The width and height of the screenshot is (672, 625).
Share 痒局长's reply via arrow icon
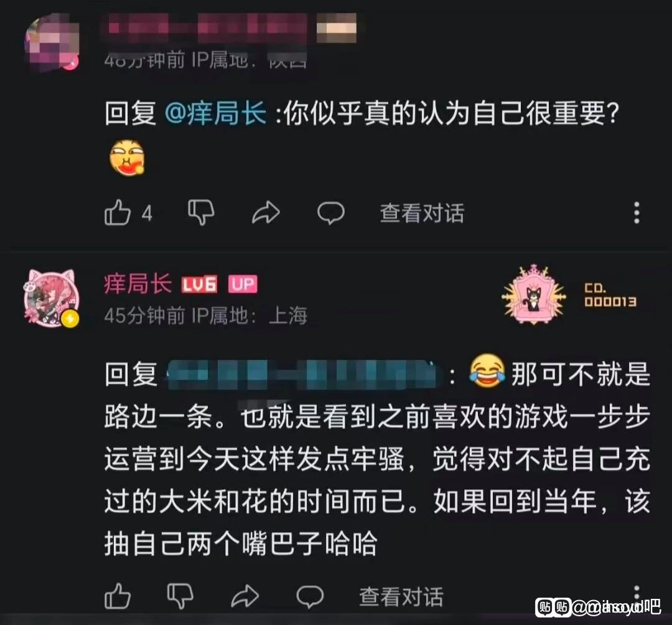point(245,596)
